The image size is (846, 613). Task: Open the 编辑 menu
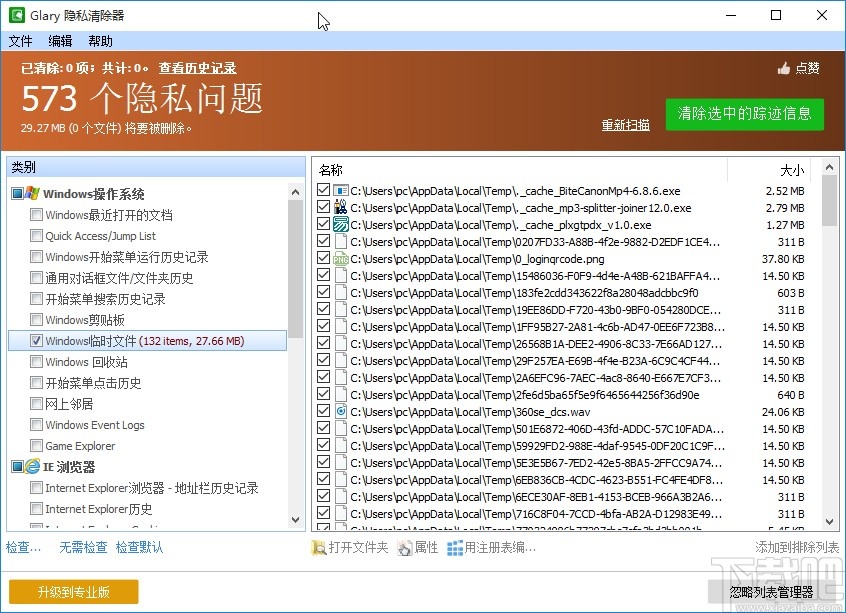60,41
